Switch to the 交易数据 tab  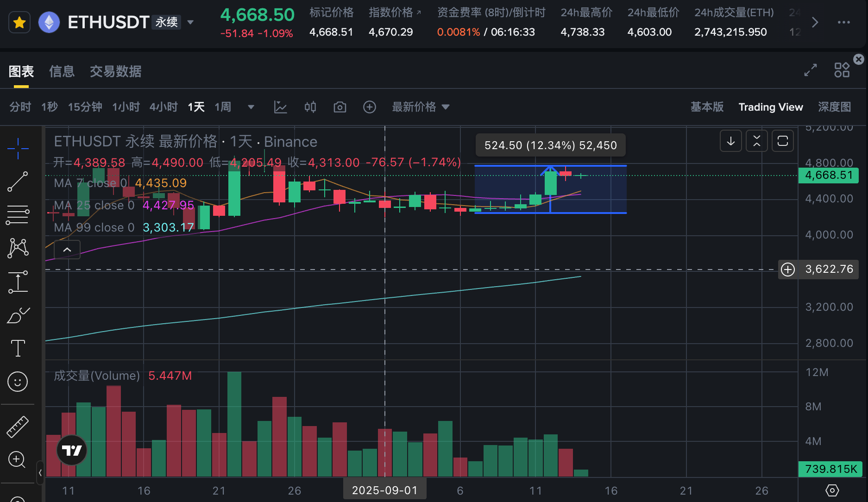[115, 71]
